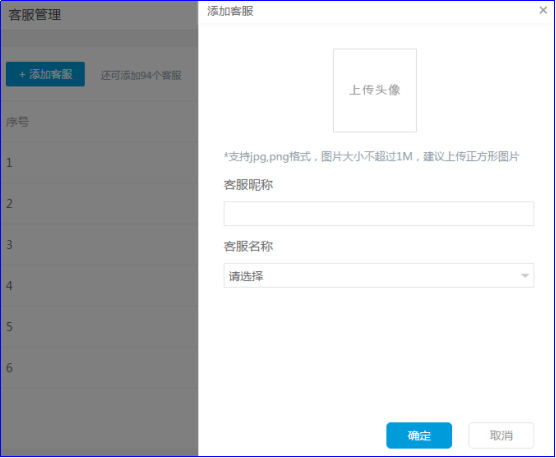Screen dimensions: 556x458
Task: Select row number 3 in list
Action: 99,245
